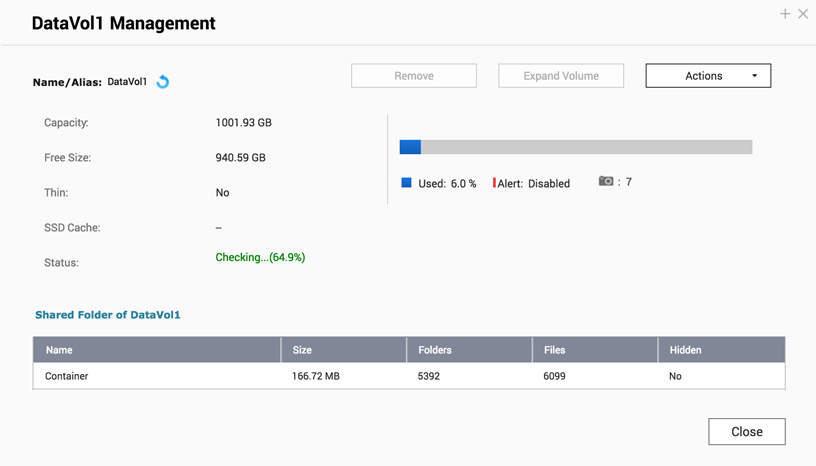This screenshot has height=466, width=816.
Task: Click the capacity value 1001.93 GB
Action: click(244, 123)
